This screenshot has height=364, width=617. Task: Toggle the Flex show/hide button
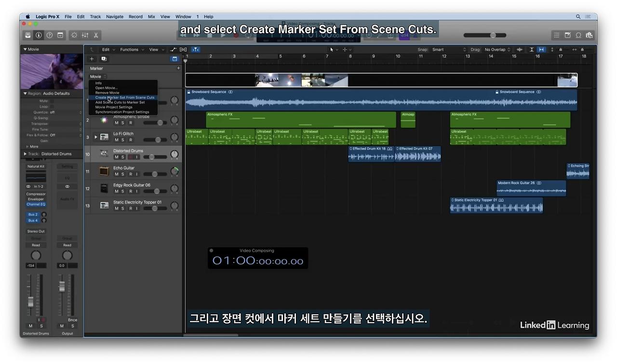click(x=183, y=50)
